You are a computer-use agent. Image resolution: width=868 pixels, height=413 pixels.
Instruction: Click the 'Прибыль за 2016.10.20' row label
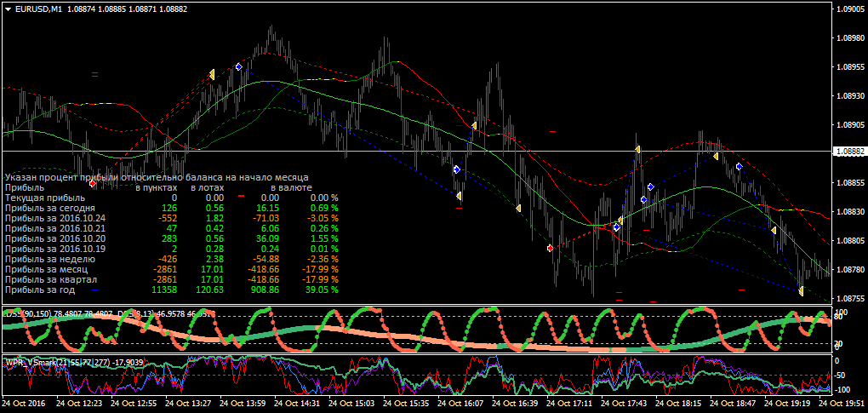coord(54,238)
